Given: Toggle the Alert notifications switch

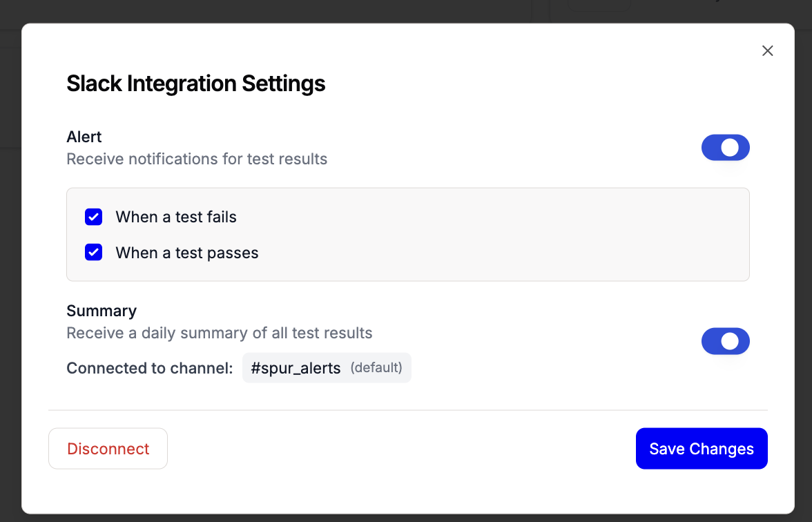Looking at the screenshot, I should click(x=725, y=148).
